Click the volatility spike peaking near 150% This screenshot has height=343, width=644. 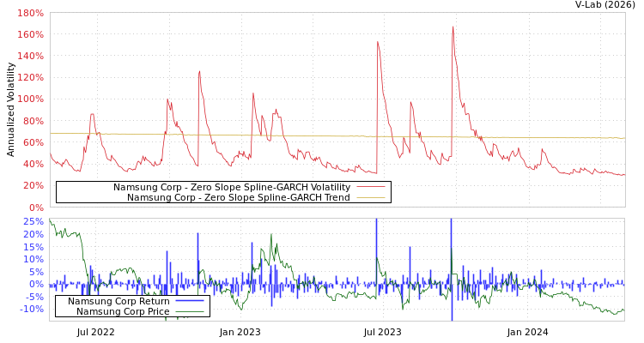(x=378, y=42)
